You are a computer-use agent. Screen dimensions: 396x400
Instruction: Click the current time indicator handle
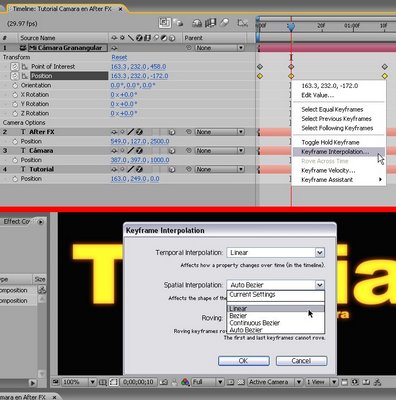(x=291, y=27)
